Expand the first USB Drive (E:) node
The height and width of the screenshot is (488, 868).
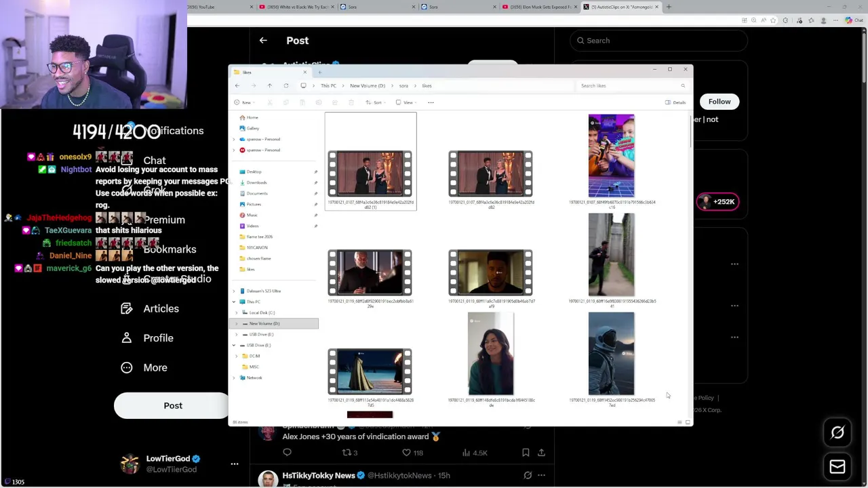tap(237, 335)
